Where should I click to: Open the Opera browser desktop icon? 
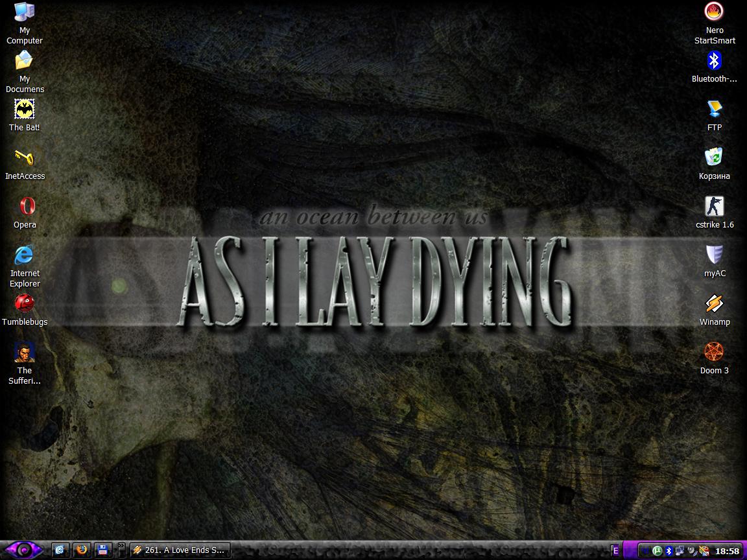click(x=25, y=213)
